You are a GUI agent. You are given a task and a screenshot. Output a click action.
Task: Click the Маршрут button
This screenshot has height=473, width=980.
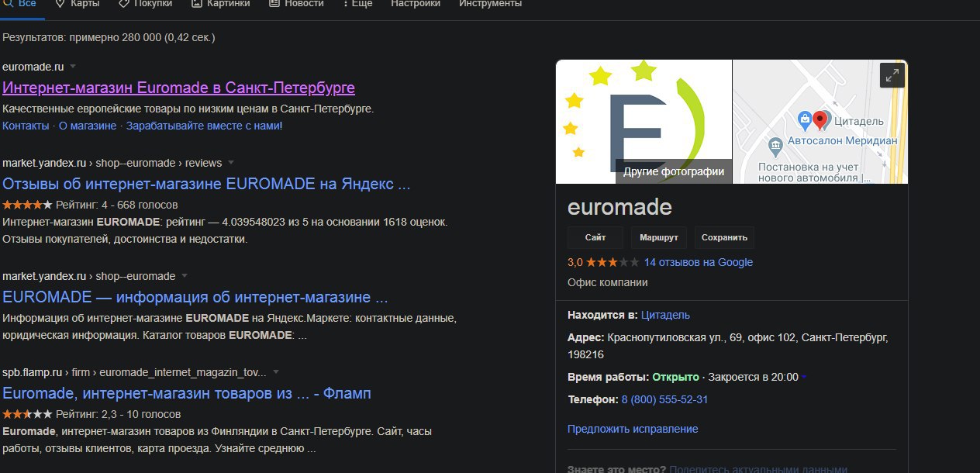(x=659, y=238)
